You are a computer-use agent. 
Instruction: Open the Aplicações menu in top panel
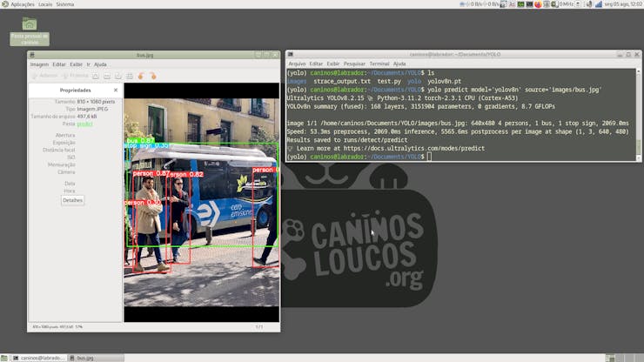(22, 4)
